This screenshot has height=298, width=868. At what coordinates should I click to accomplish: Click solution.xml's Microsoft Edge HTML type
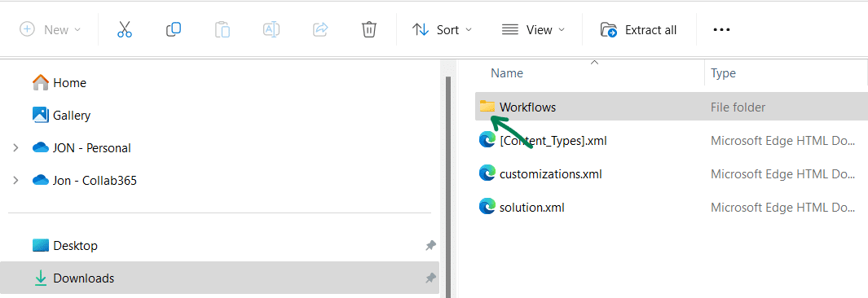click(x=783, y=208)
